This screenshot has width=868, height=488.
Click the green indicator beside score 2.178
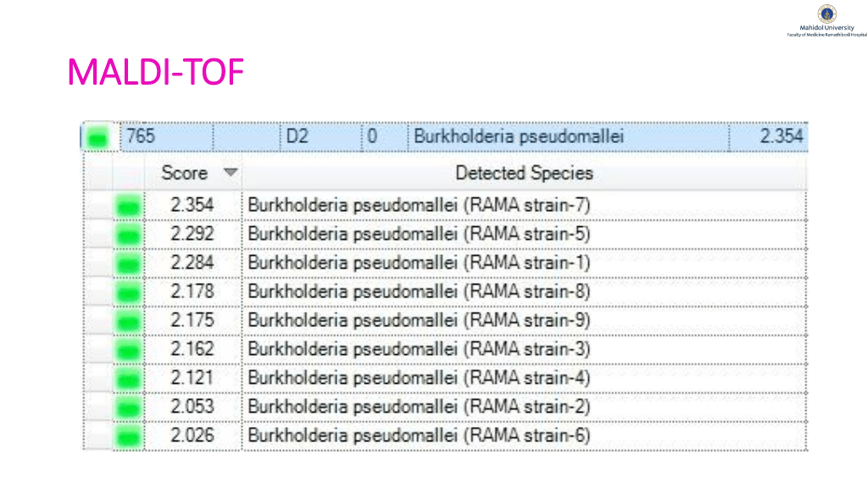pos(128,292)
